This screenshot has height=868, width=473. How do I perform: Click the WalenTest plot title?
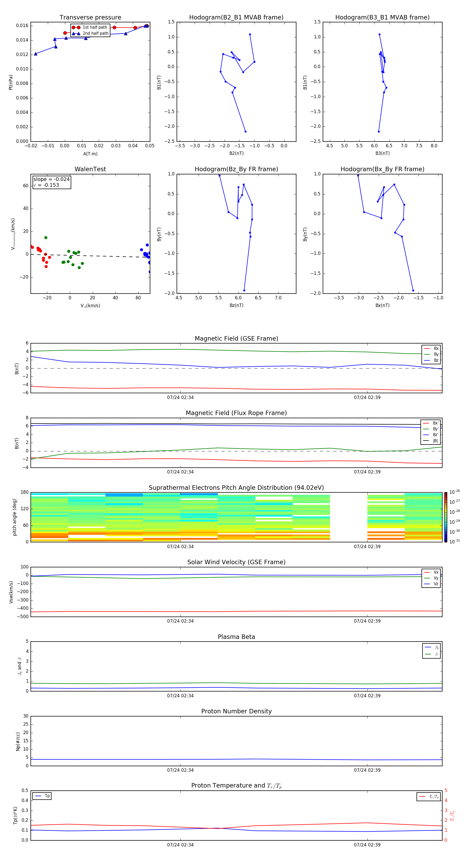pyautogui.click(x=90, y=169)
